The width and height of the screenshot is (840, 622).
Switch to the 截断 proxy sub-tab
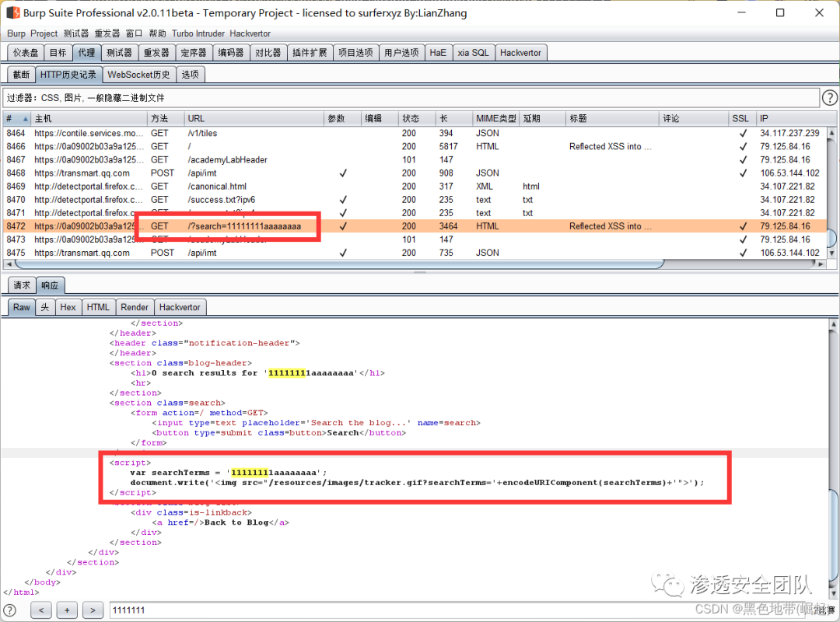22,75
